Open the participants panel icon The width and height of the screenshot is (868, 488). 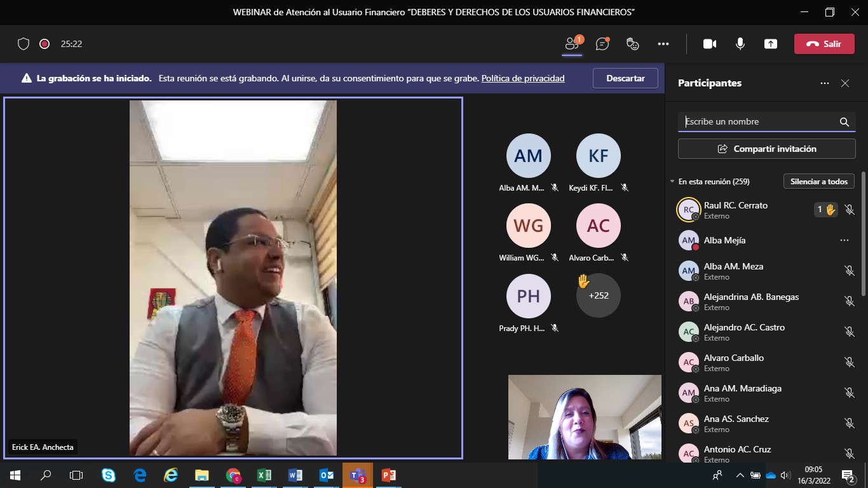click(572, 44)
